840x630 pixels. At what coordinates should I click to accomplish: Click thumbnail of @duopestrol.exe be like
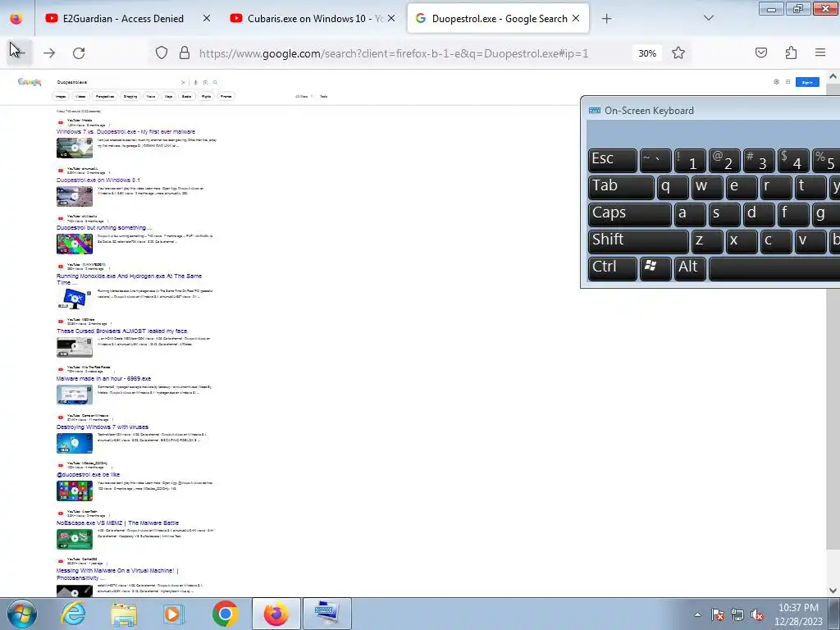pos(75,491)
